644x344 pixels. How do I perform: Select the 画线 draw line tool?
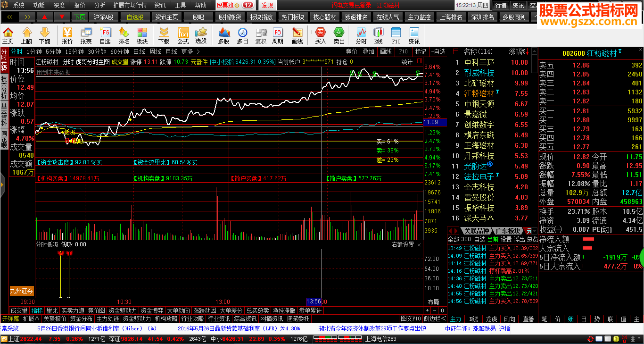click(297, 35)
